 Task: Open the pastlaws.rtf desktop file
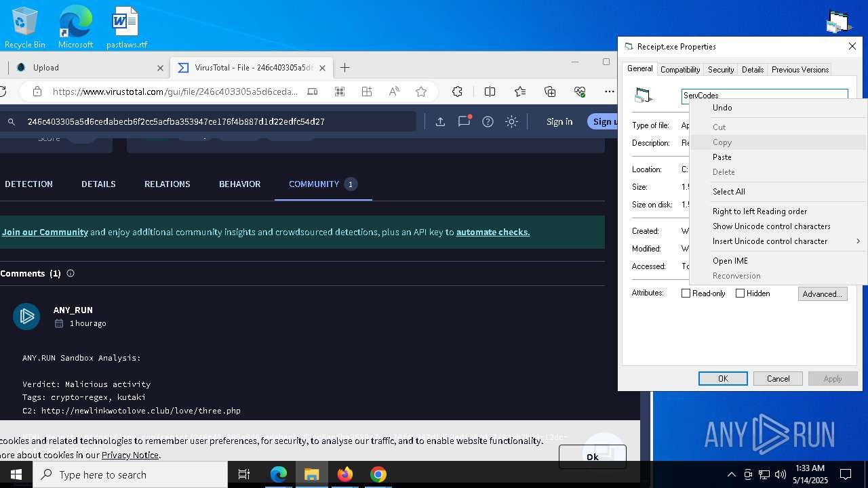[126, 27]
